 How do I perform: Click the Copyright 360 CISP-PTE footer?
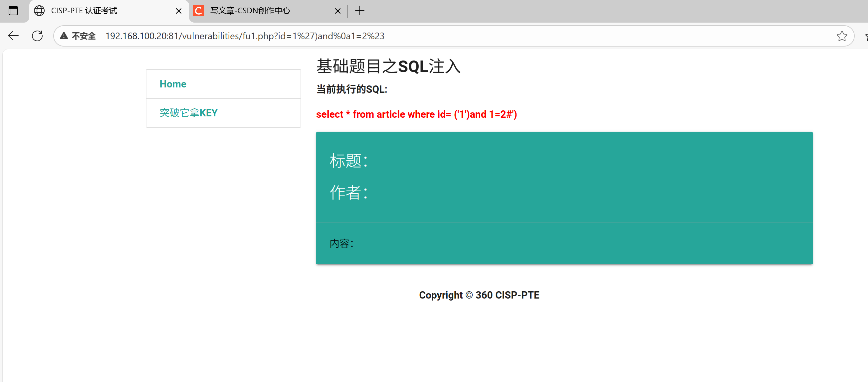coord(479,295)
